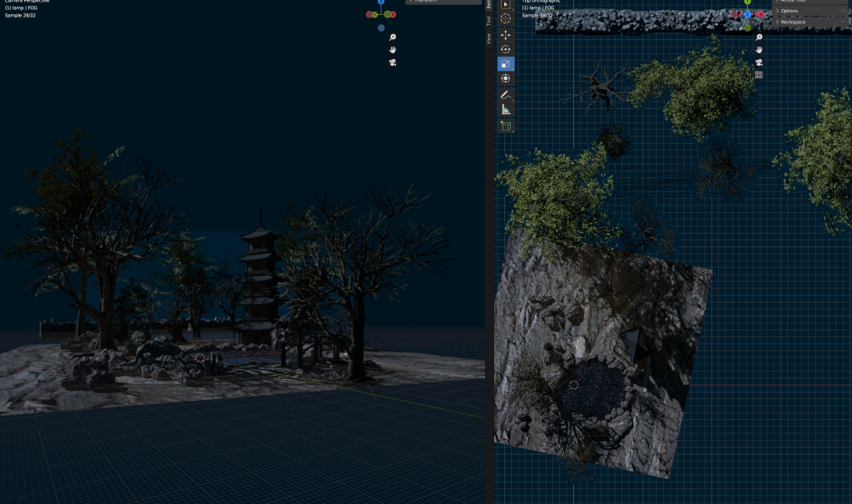The image size is (852, 504).
Task: Grab the Workspace panel drag grip
Action: click(844, 22)
